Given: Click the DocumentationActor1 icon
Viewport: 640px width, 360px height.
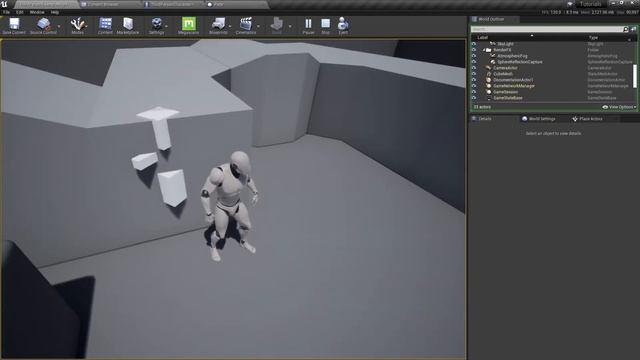Looking at the screenshot, I should pos(489,80).
